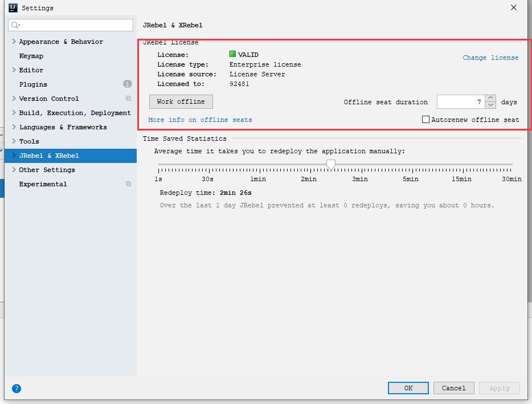Click the Experimental project-level copy icon
Screen dimensions: 532x404
point(128,184)
